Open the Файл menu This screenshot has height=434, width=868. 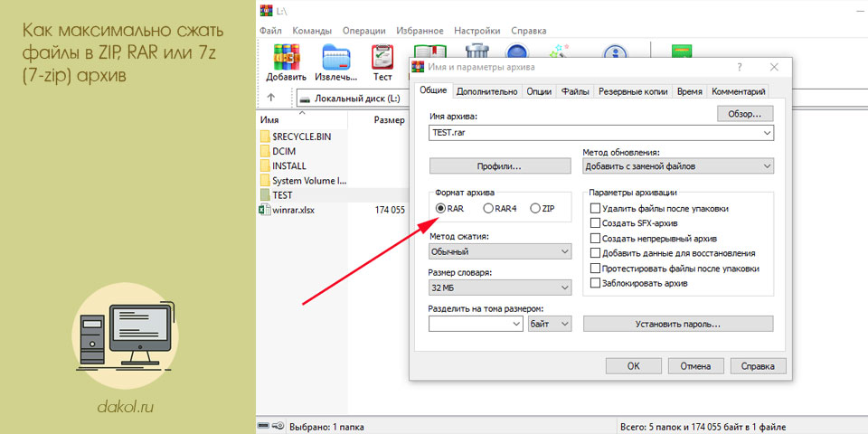[270, 31]
